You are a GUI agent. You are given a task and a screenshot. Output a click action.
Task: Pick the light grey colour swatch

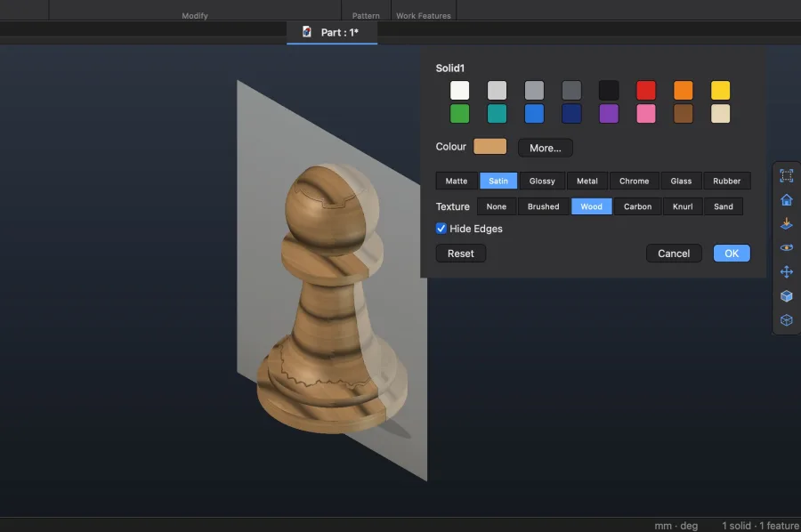(x=497, y=91)
